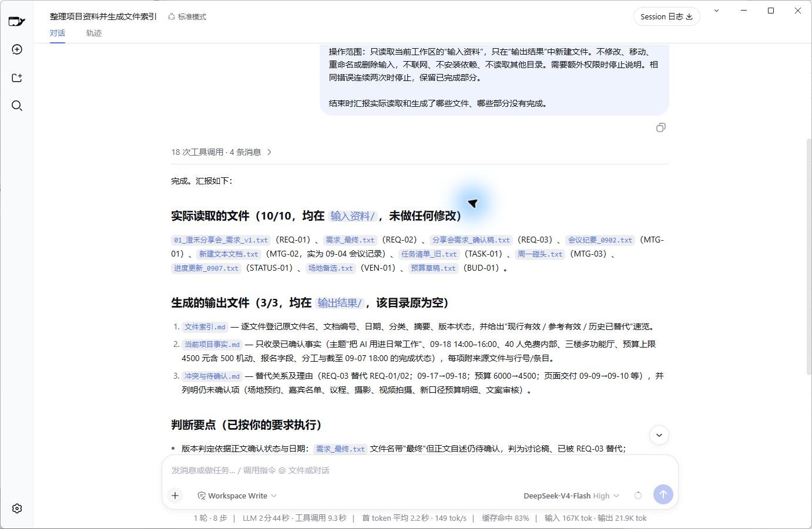812x529 pixels.
Task: Click the send arrow button
Action: tap(663, 494)
